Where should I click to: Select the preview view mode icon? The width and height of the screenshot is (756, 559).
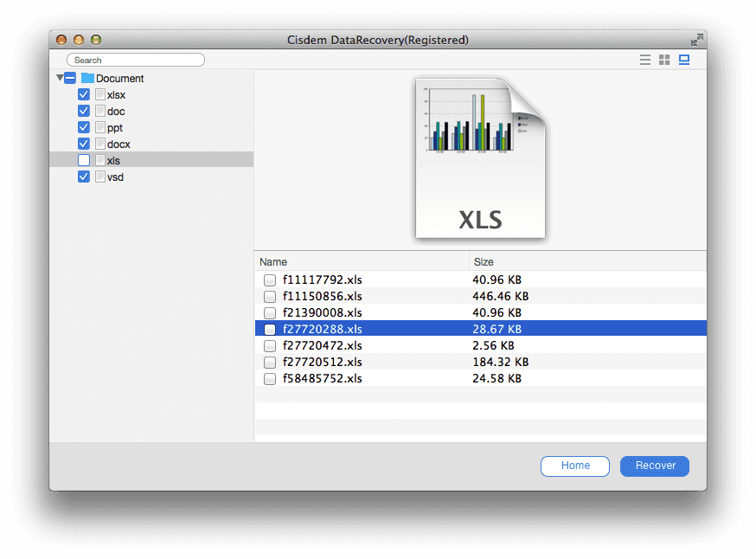(684, 60)
